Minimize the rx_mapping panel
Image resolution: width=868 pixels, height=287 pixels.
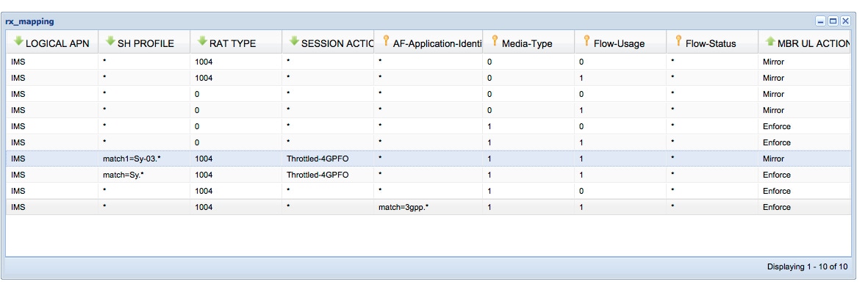point(820,21)
